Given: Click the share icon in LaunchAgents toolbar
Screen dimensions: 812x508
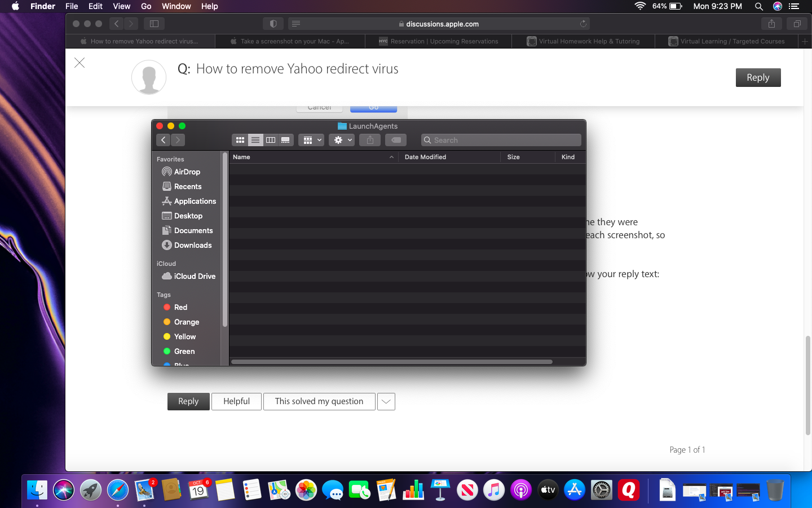Looking at the screenshot, I should (x=370, y=140).
